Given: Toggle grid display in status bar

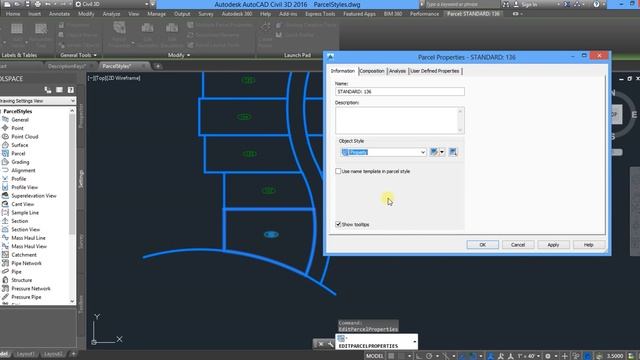Looking at the screenshot, I should click(391, 356).
